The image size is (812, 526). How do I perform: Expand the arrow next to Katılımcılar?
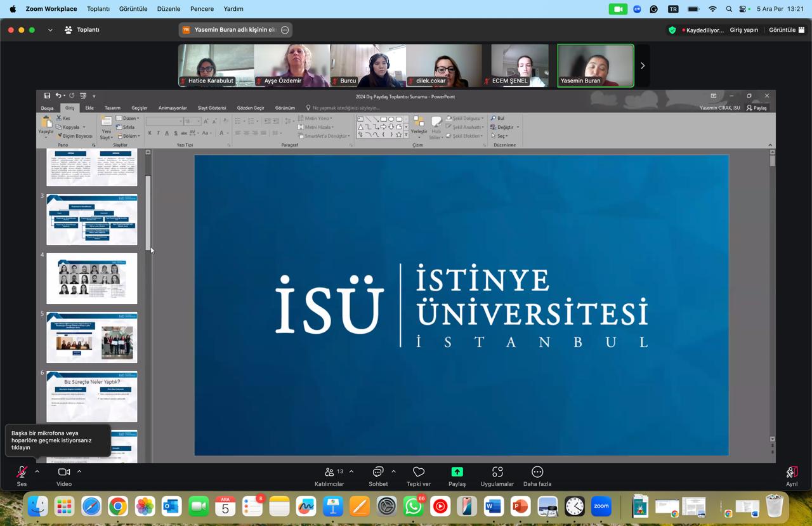[351, 471]
